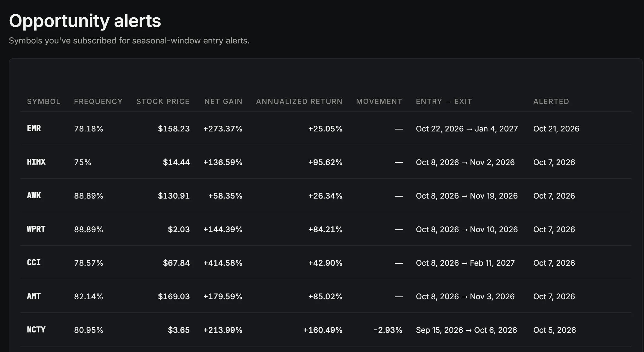Click the Opportunity alerts heading
Screen dimensions: 644x352
pos(85,21)
